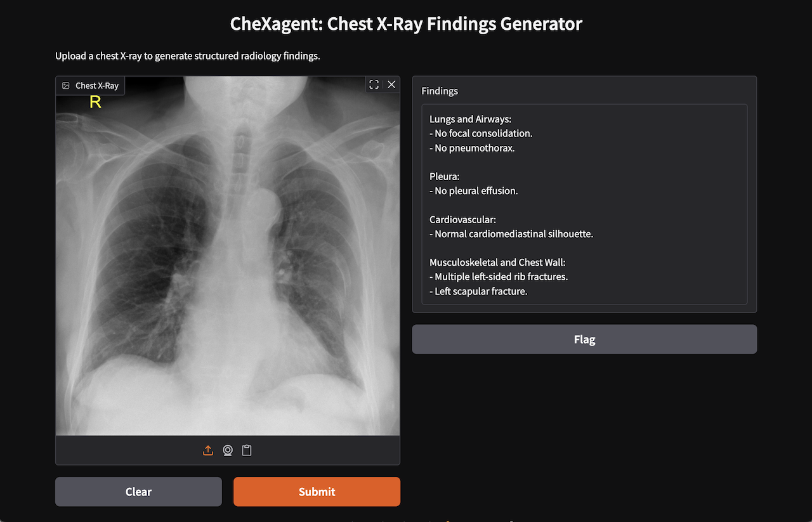Flag the generated findings report
Screen dimensions: 812x522
584,339
